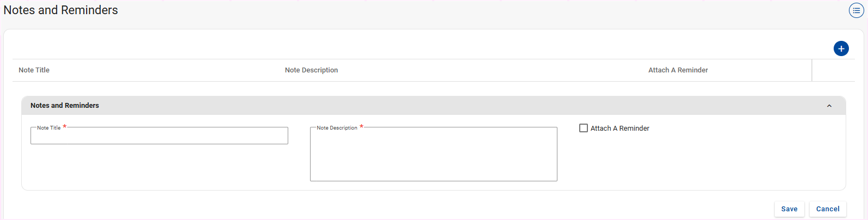Collapse the Notes and Reminders panel with the chevron
The image size is (868, 220).
[x=829, y=106]
